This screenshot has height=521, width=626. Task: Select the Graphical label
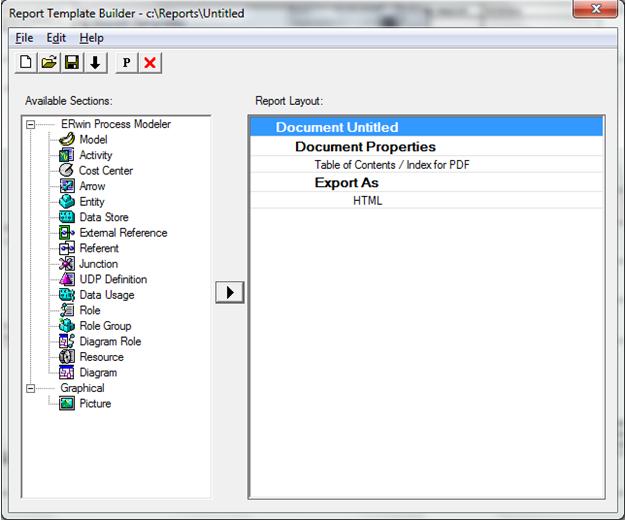pyautogui.click(x=82, y=388)
